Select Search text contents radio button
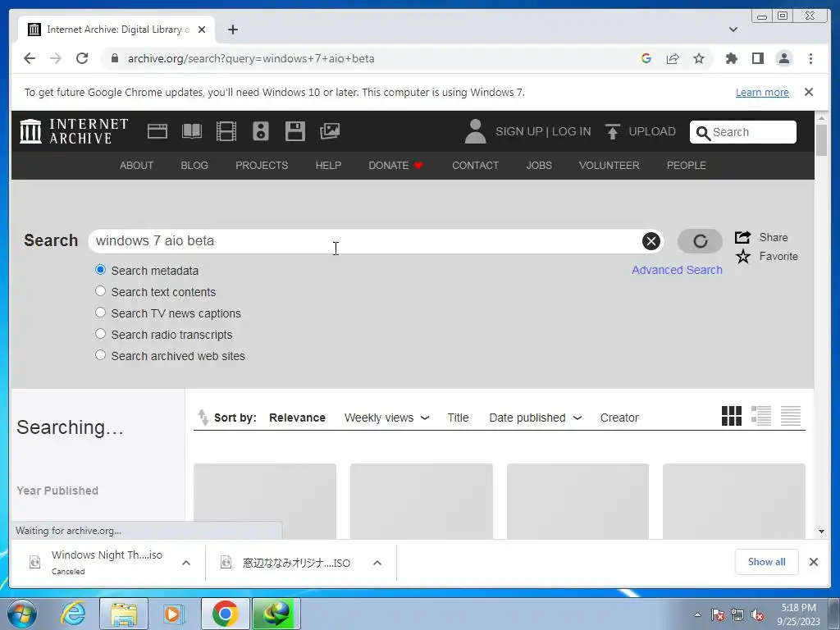The image size is (840, 630). coord(100,291)
